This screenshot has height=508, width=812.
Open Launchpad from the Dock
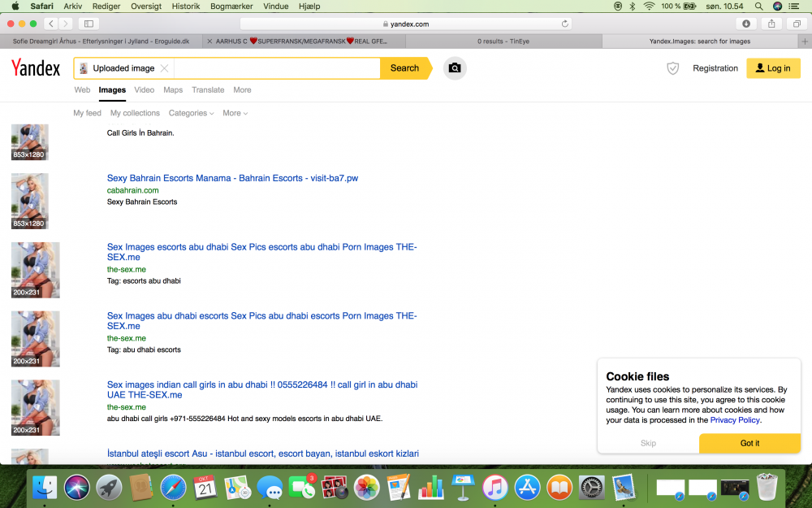point(109,488)
